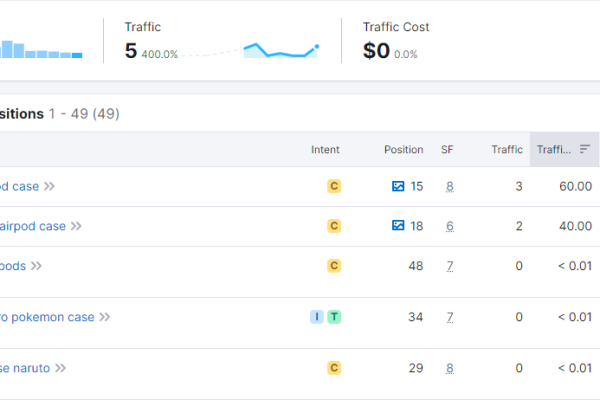Open the double-chevron next to 'd case' keyword
The image size is (600, 400).
[49, 186]
